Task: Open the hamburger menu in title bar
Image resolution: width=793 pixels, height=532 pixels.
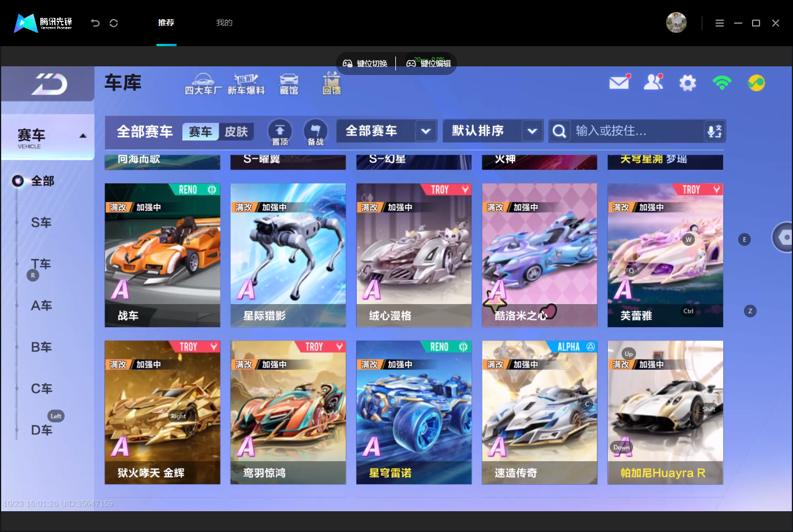Action: tap(720, 23)
